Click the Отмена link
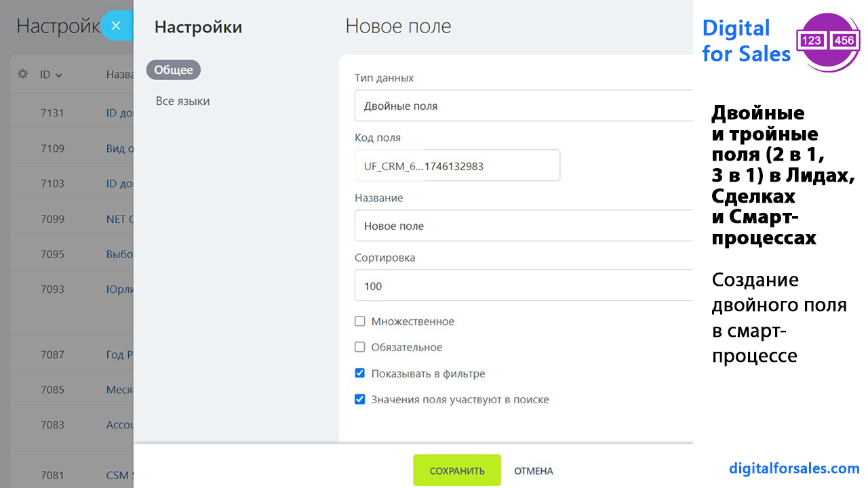The height and width of the screenshot is (488, 868). pos(534,470)
